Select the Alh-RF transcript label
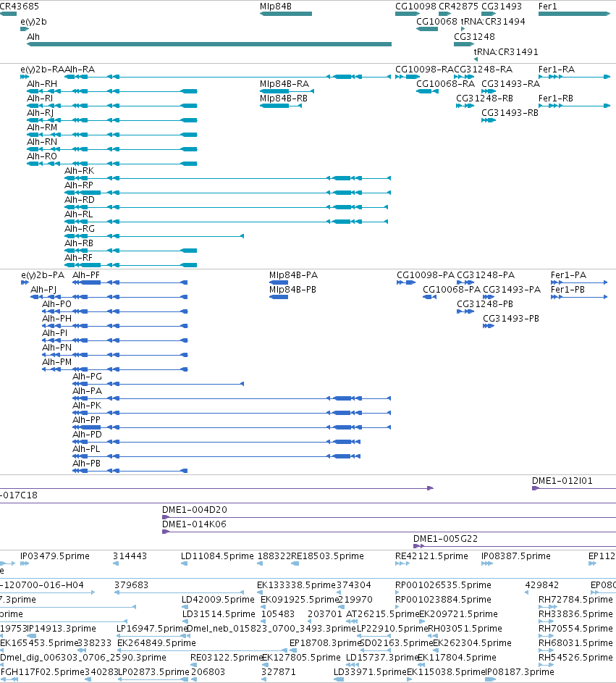 pyautogui.click(x=78, y=258)
